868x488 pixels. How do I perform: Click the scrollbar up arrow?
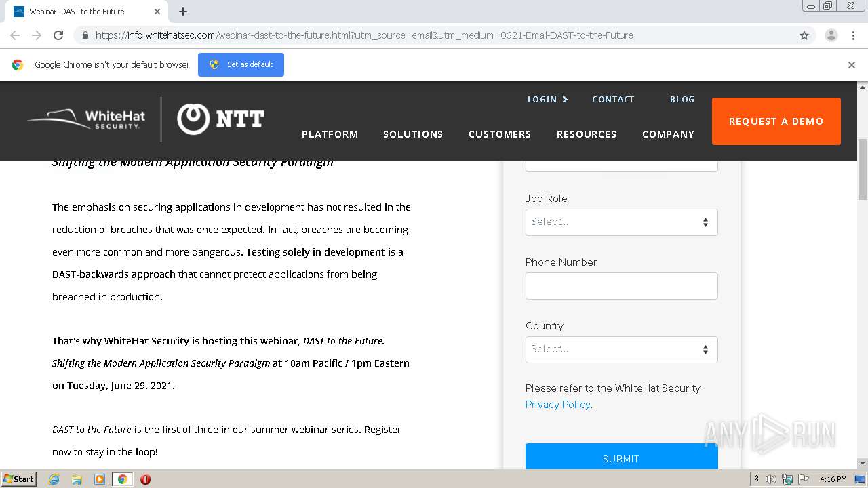click(863, 87)
